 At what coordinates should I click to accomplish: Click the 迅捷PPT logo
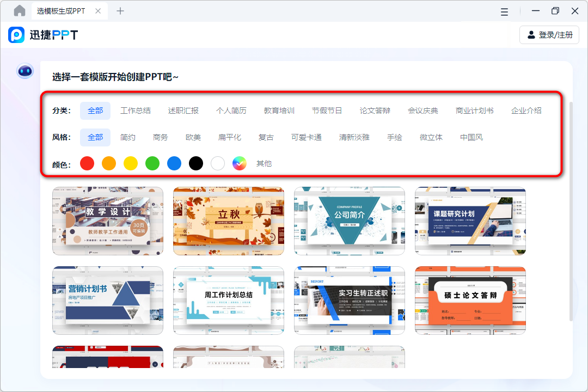(43, 35)
